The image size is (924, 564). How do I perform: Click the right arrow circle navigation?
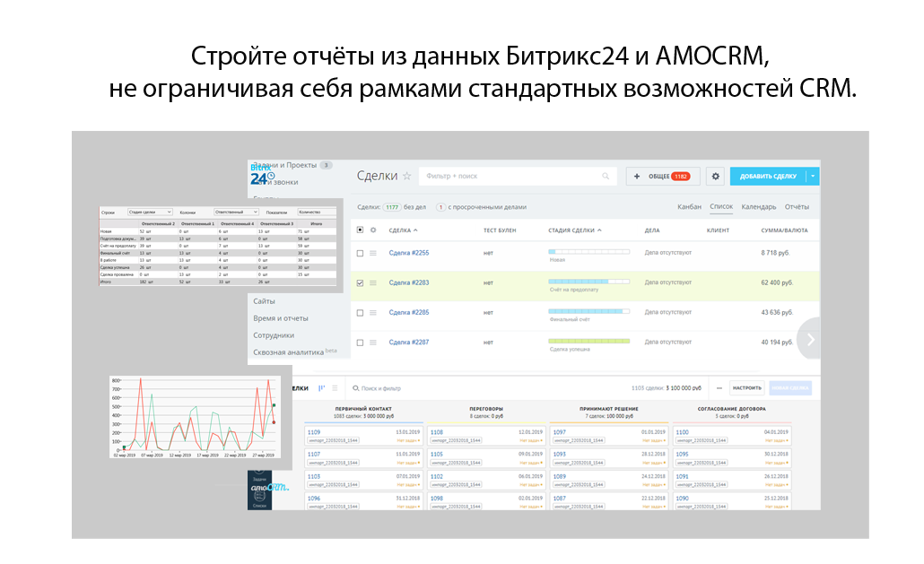(x=810, y=339)
